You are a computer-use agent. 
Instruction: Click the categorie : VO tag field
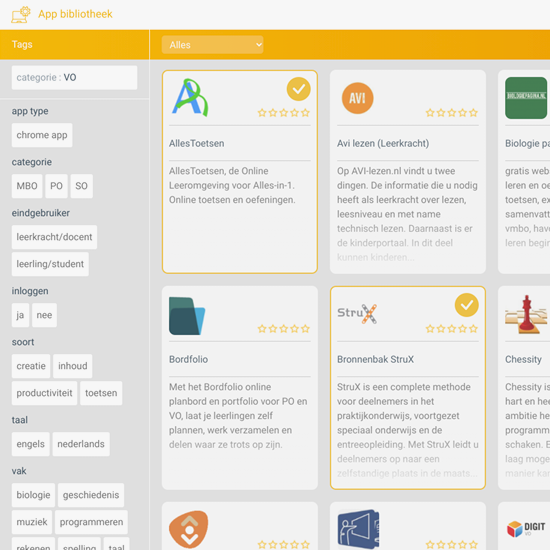tap(74, 78)
